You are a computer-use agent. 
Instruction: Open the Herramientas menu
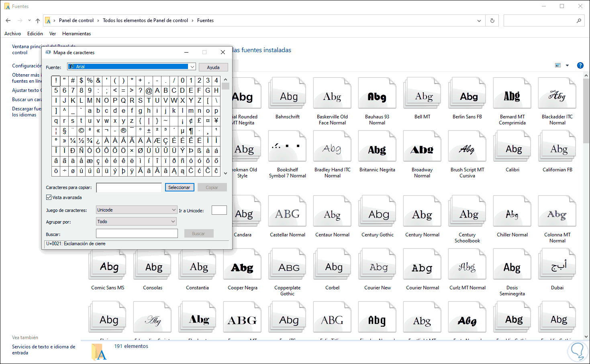[x=76, y=34]
